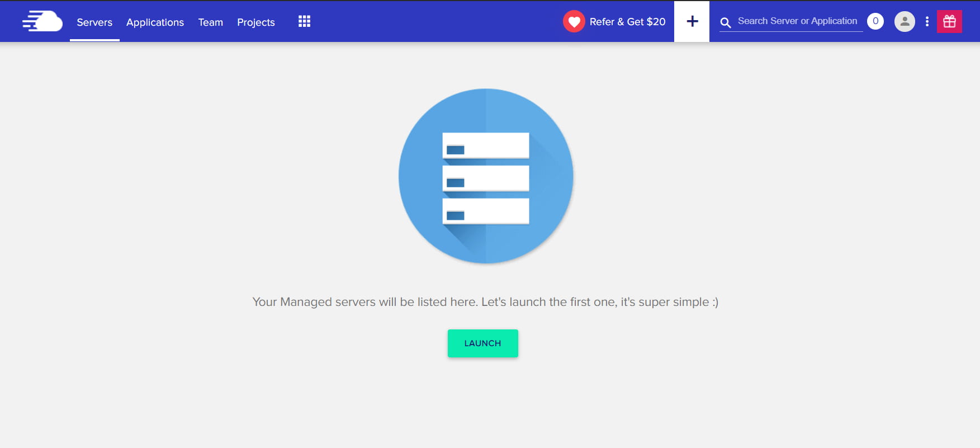The height and width of the screenshot is (448, 980).
Task: Open the Servers tab
Action: [94, 22]
